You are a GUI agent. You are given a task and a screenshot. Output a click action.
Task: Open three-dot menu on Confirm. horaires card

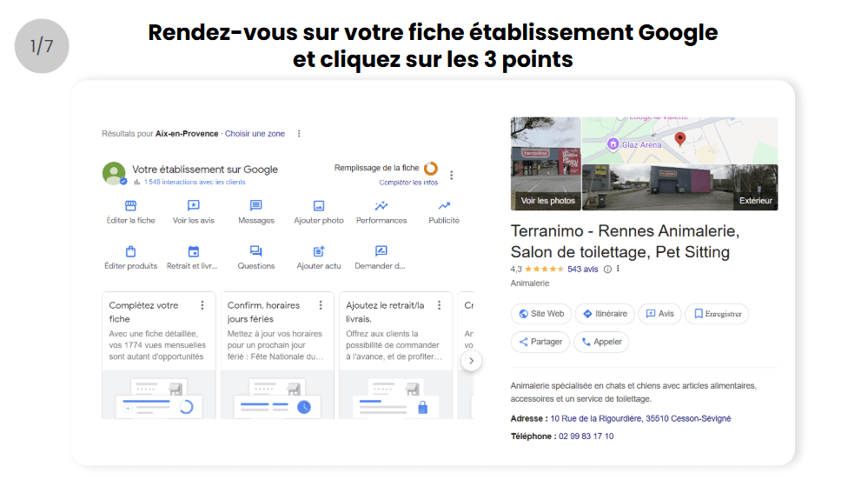tap(321, 305)
